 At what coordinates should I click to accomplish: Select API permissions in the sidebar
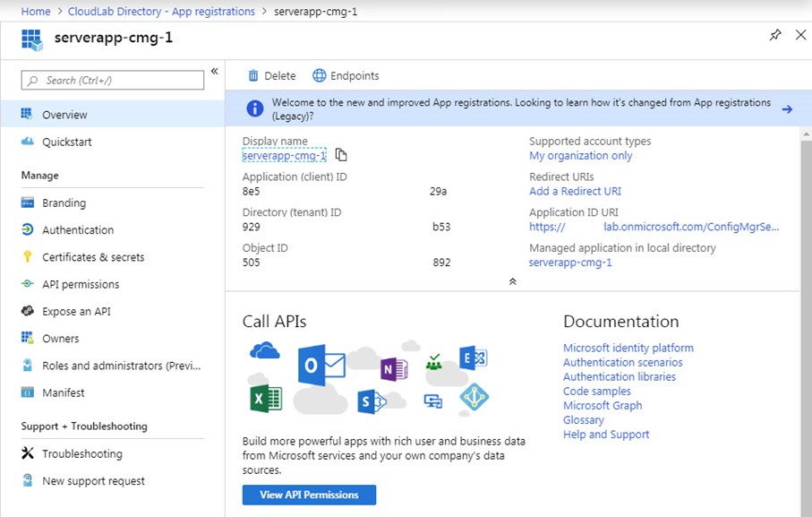[x=81, y=284]
